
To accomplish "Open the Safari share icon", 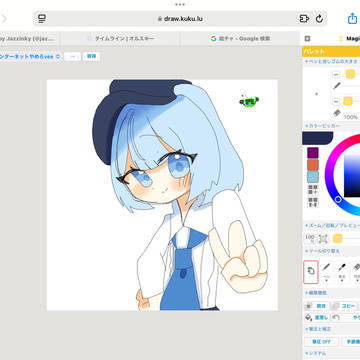I will 352,18.
